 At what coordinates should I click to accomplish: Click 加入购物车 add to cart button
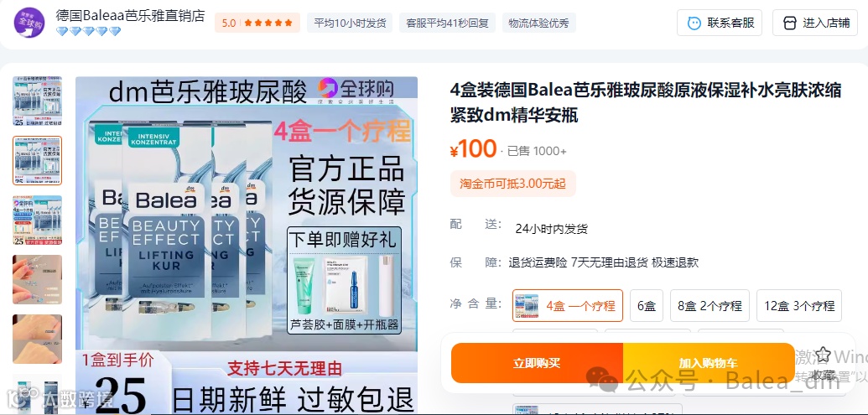point(709,363)
